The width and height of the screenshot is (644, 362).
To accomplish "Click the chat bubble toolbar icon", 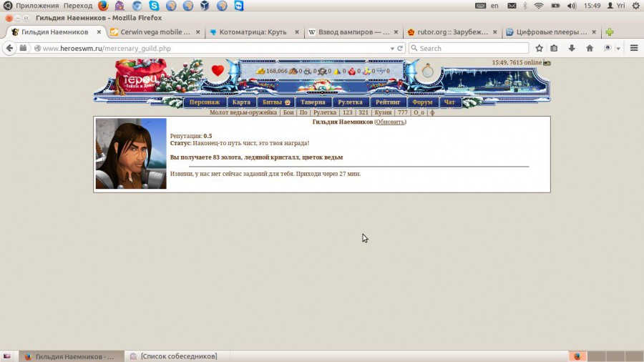I will [608, 48].
